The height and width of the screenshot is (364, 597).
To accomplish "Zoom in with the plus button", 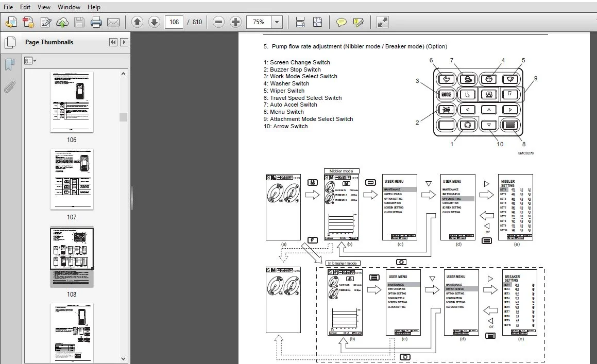I will [236, 22].
